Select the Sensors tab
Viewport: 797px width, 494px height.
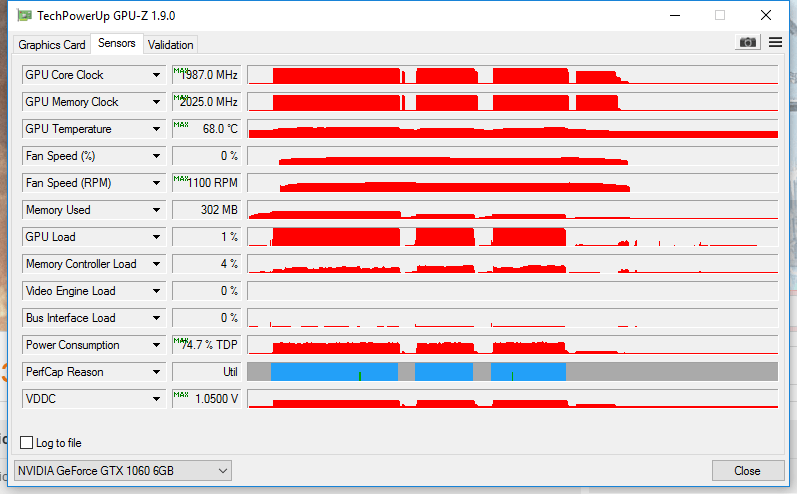117,43
